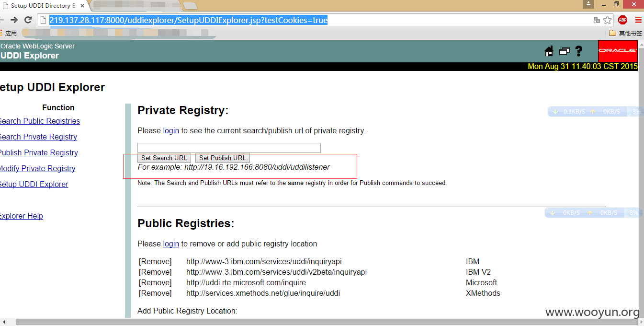Click the windows icon beside home
The image size is (644, 326).
tap(564, 51)
